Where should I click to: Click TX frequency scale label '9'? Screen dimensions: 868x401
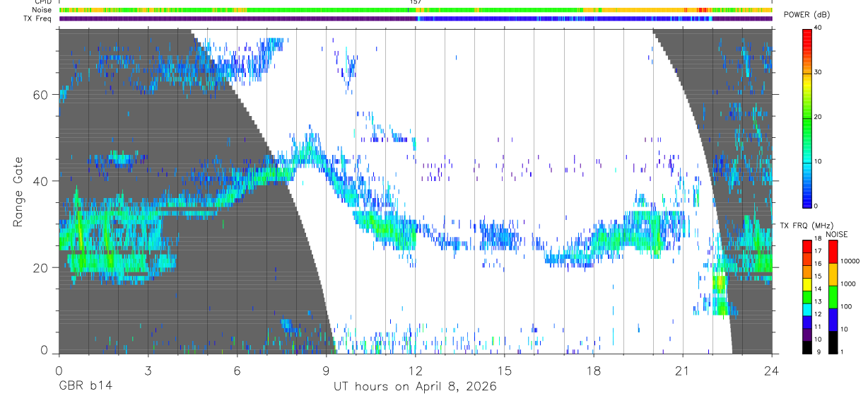click(x=817, y=351)
